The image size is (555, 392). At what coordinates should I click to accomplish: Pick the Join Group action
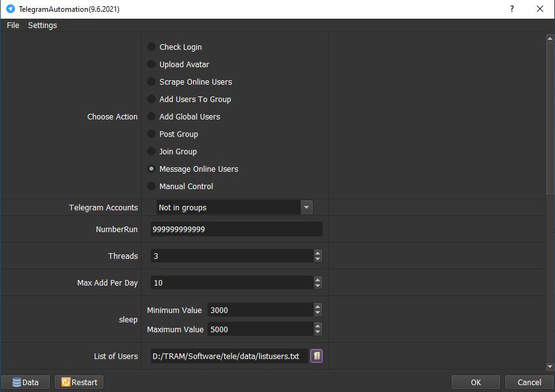pyautogui.click(x=172, y=151)
